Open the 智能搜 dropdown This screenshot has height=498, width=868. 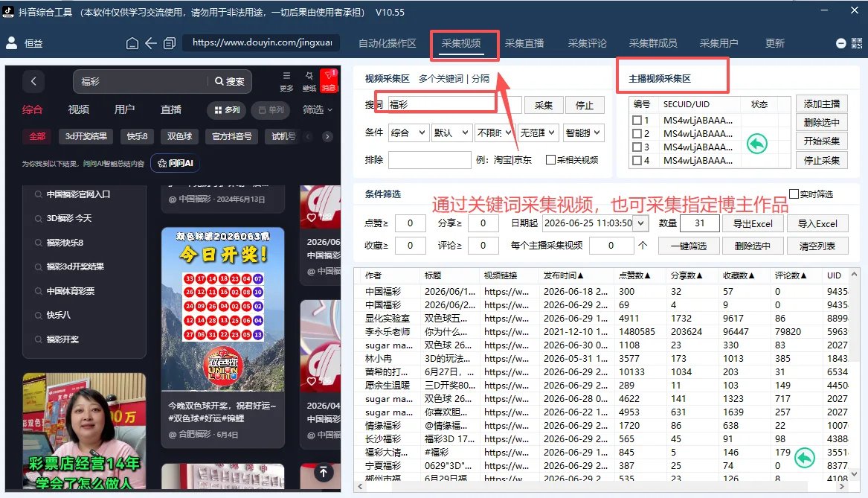(x=583, y=133)
